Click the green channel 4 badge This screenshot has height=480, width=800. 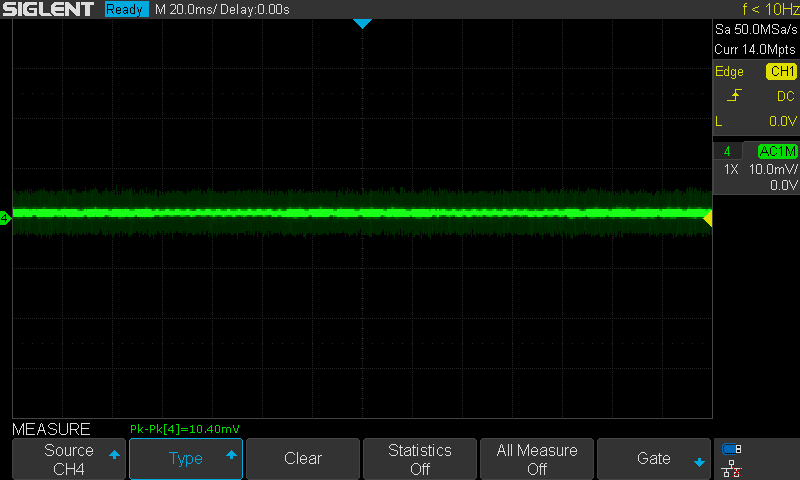727,151
